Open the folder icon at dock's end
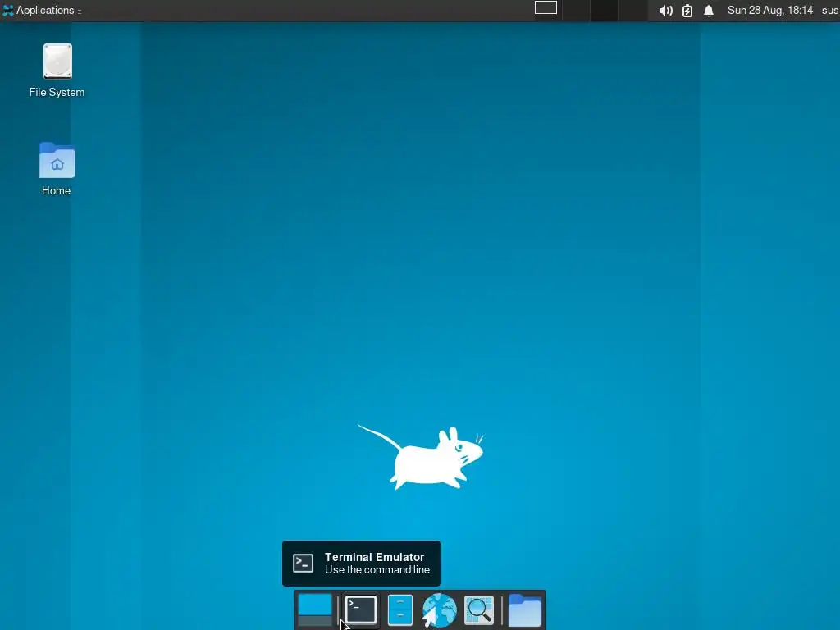Screen dimensions: 840x630 click(524, 609)
